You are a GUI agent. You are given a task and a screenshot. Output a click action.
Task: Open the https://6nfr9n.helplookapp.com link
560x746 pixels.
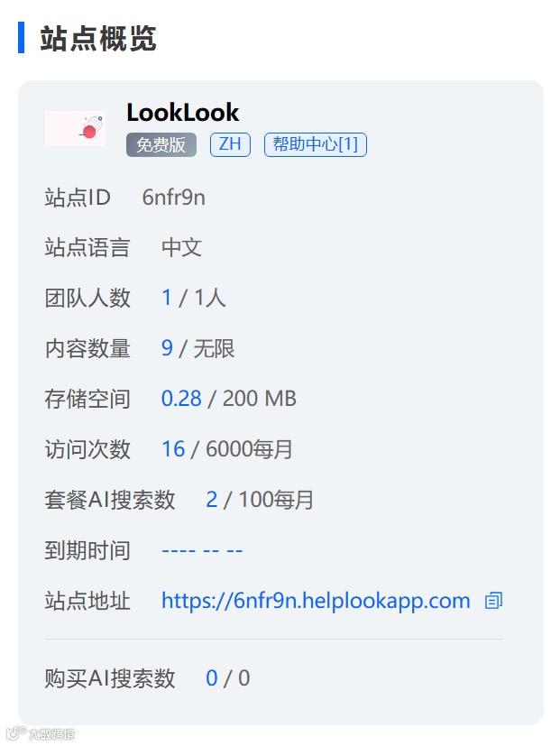click(x=316, y=601)
